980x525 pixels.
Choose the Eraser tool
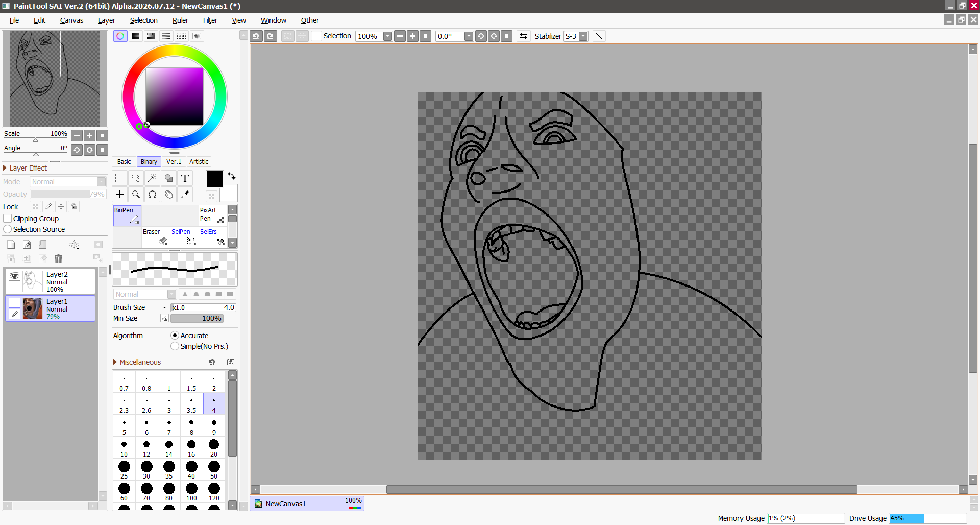(155, 237)
